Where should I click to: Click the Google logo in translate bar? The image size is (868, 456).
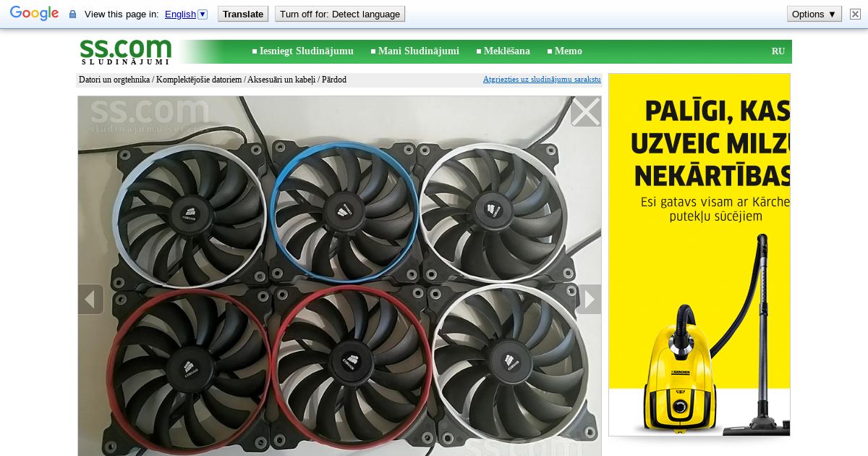pos(34,14)
